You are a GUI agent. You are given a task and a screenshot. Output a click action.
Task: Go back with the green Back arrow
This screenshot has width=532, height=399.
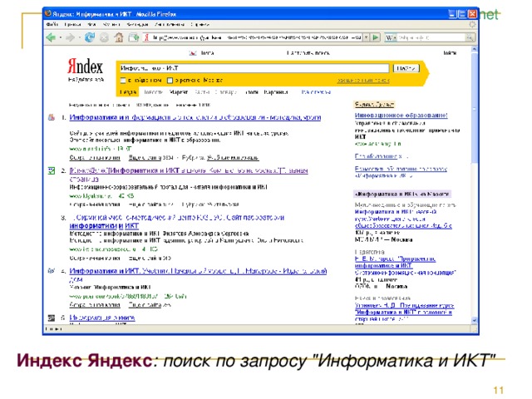[51, 37]
